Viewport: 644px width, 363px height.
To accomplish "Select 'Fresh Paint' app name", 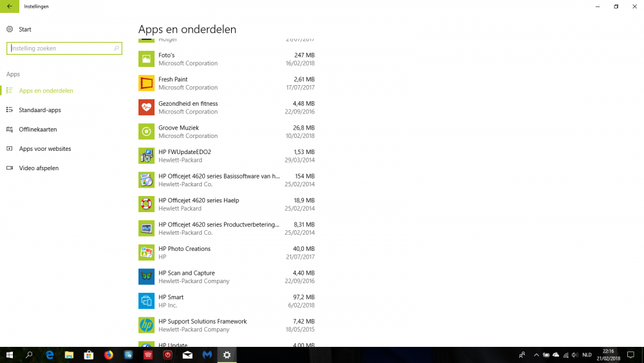I will [x=173, y=79].
